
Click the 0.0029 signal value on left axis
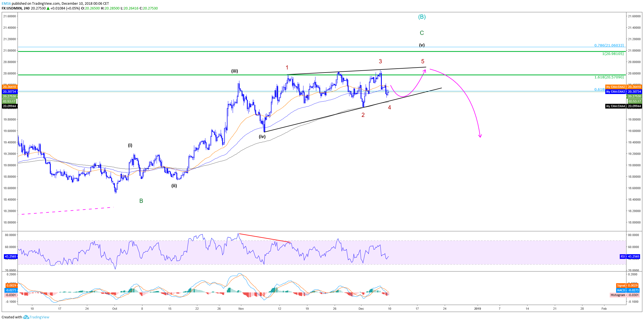[x=11, y=285]
